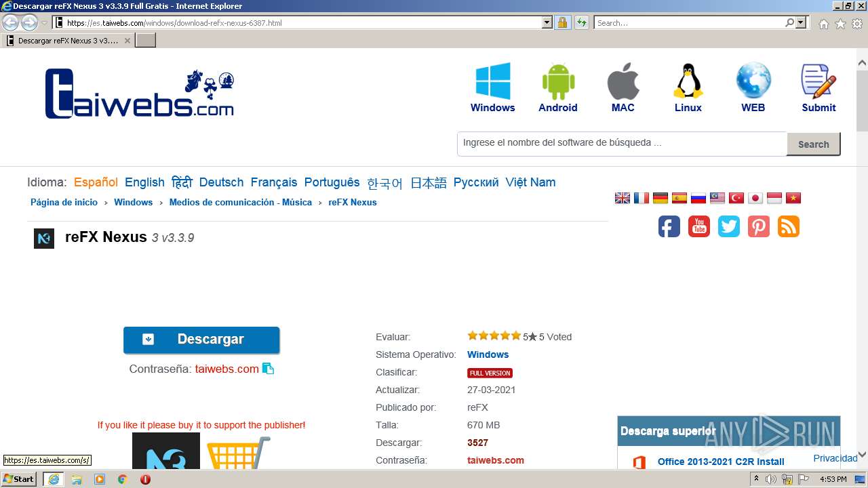Open the Twitter social icon
The image size is (868, 488).
(729, 226)
